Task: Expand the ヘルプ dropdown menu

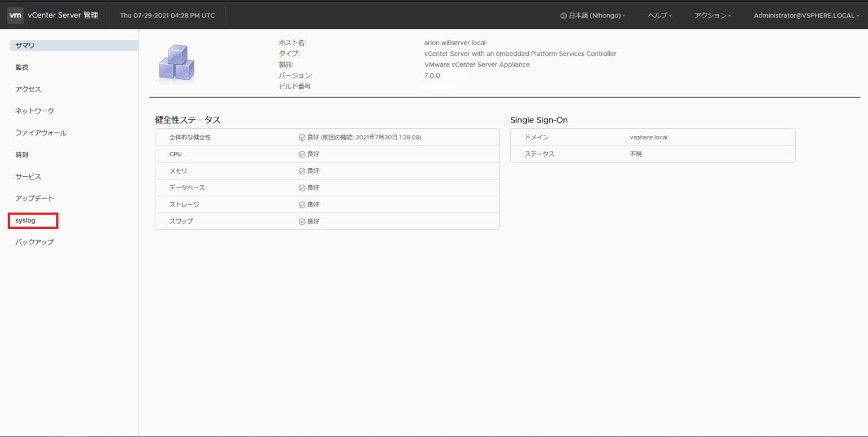Action: [x=659, y=16]
